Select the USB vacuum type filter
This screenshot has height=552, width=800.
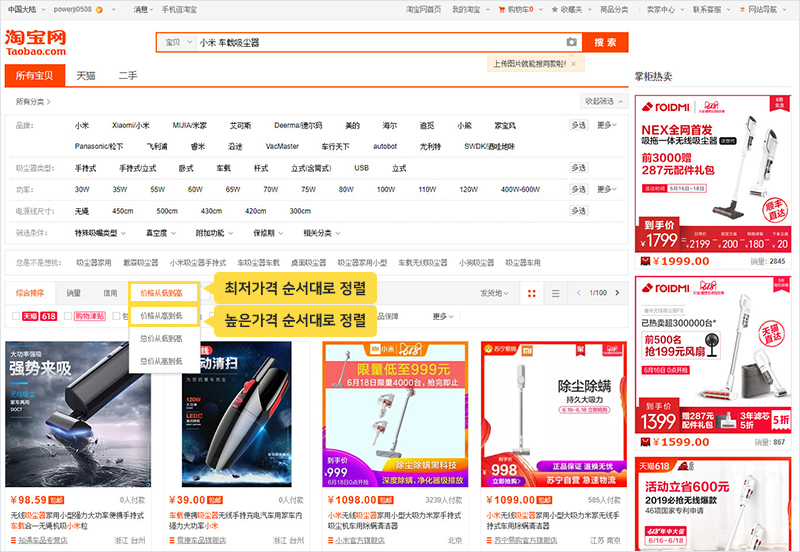click(361, 168)
